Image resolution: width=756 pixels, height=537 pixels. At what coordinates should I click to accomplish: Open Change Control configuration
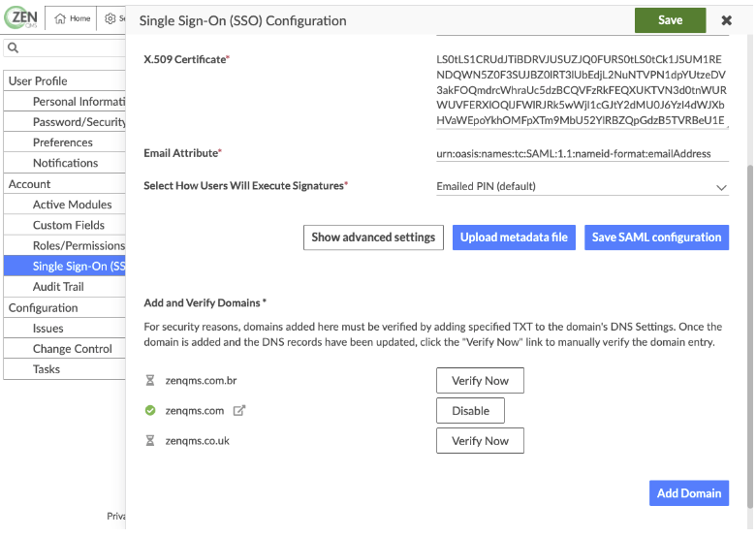65,349
